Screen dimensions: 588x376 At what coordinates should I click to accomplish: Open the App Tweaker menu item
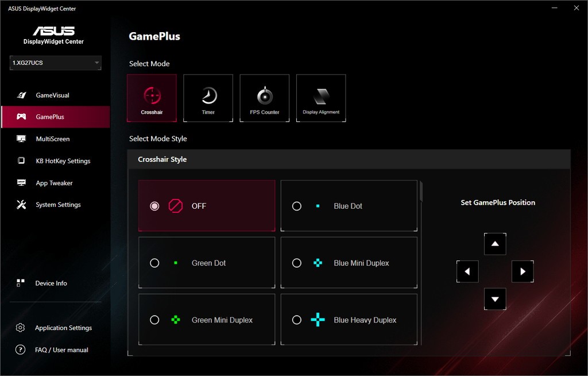coord(56,183)
